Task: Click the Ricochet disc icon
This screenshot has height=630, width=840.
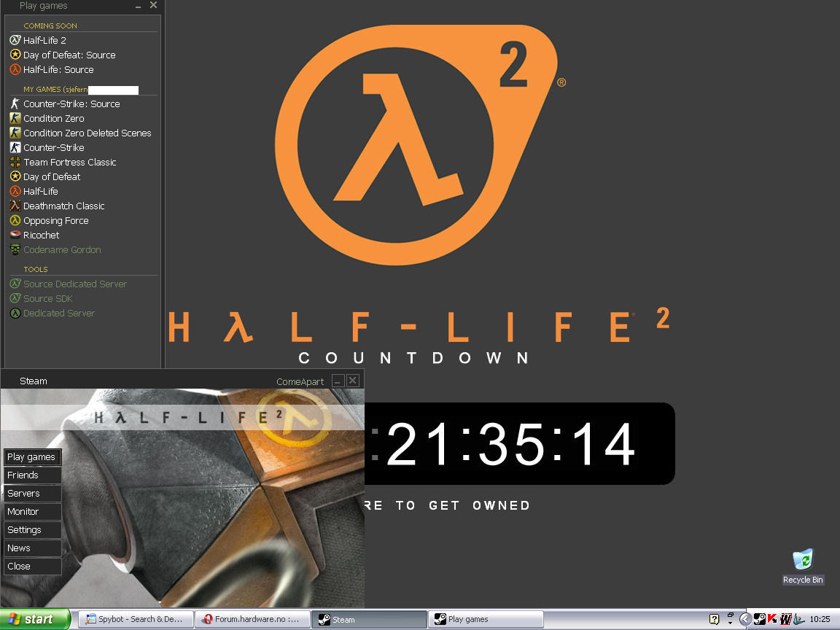Action: tap(15, 234)
